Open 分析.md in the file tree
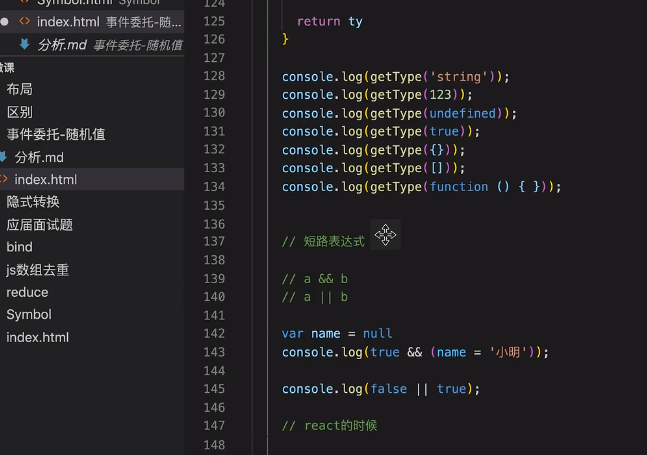This screenshot has width=647, height=455. click(39, 157)
